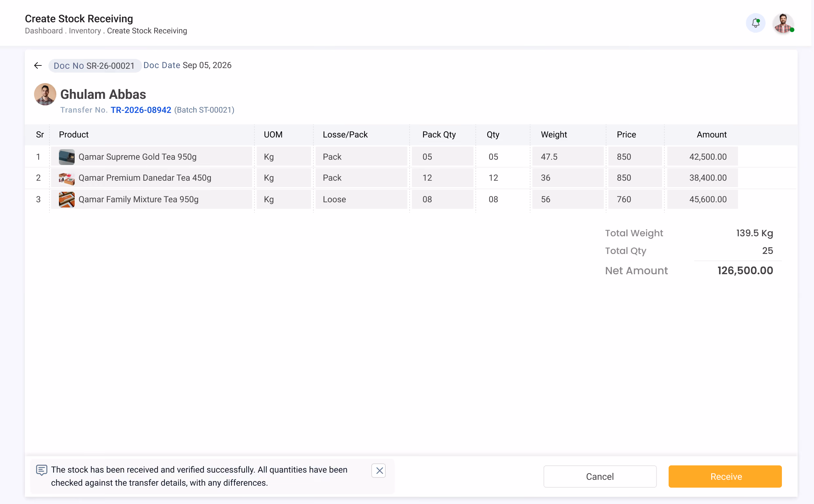Click Net Amount value 126,500.00
The image size is (814, 504).
coord(745,270)
